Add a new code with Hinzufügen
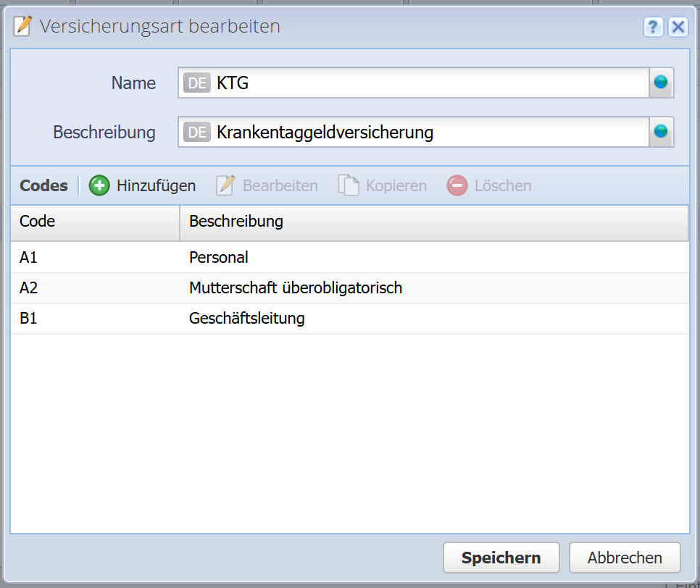Screen dimensions: 700x588 (x=143, y=185)
